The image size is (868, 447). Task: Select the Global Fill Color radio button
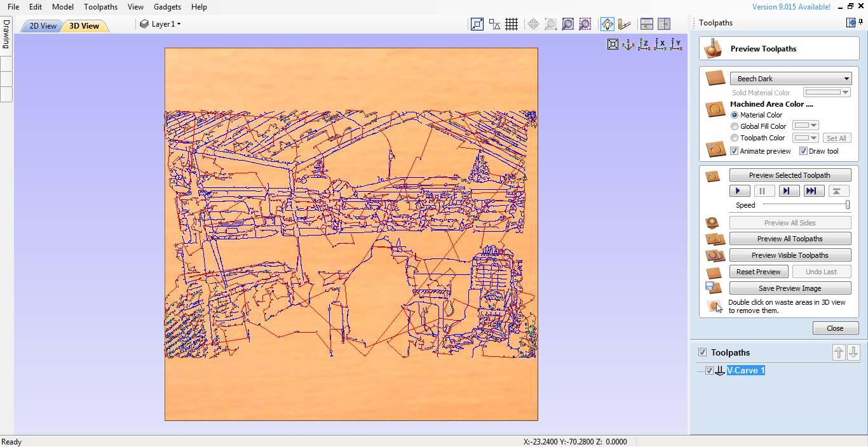pyautogui.click(x=735, y=126)
